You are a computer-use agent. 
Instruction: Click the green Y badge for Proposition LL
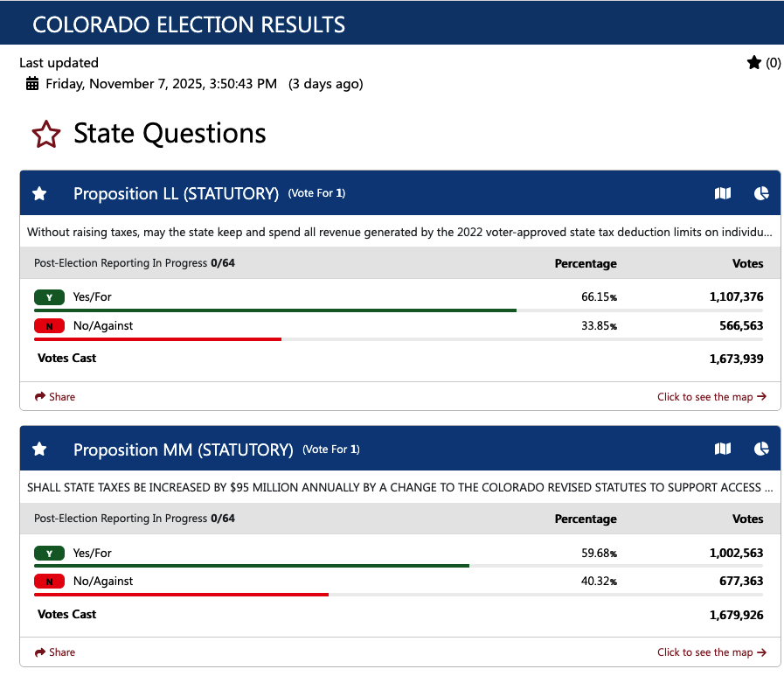(50, 297)
